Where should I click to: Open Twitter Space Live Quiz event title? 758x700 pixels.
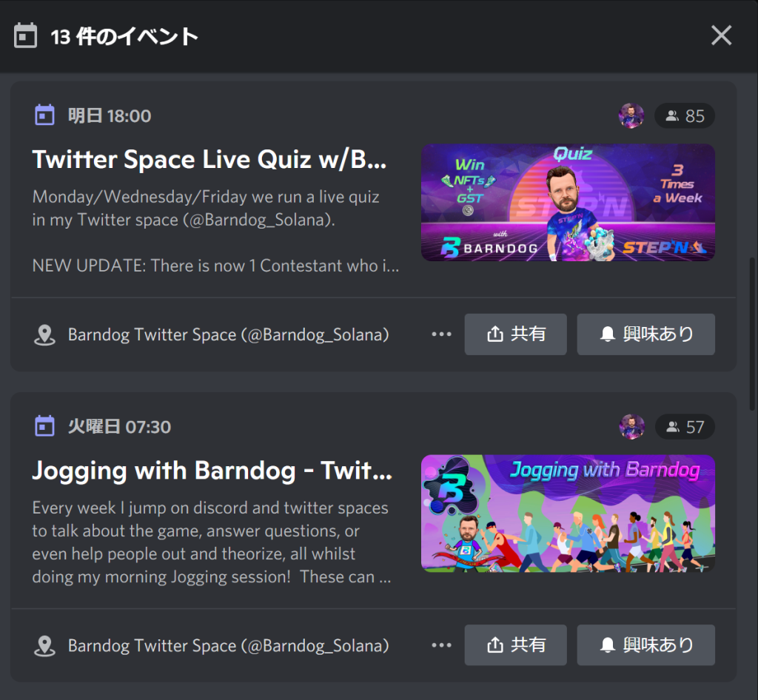click(x=209, y=159)
